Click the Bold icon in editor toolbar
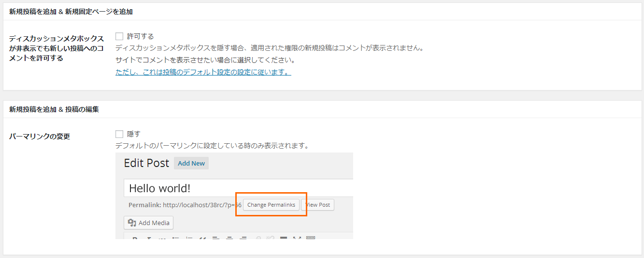 pyautogui.click(x=135, y=238)
